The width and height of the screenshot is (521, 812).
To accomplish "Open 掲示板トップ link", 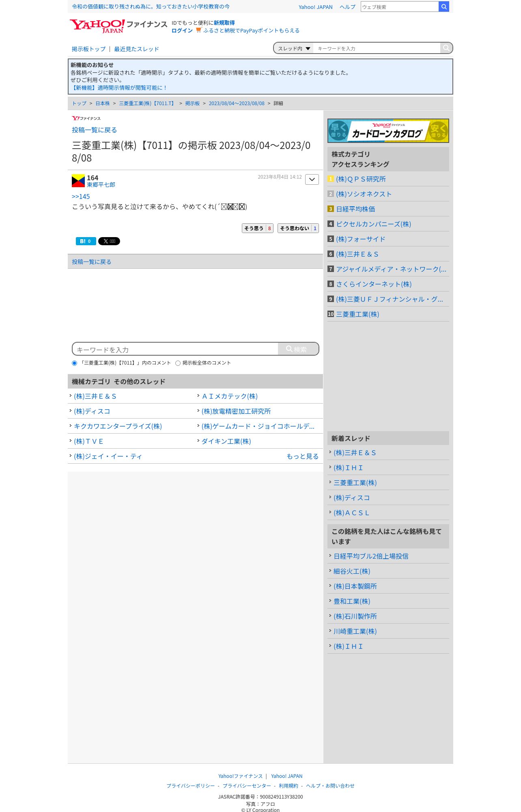I will pyautogui.click(x=88, y=49).
